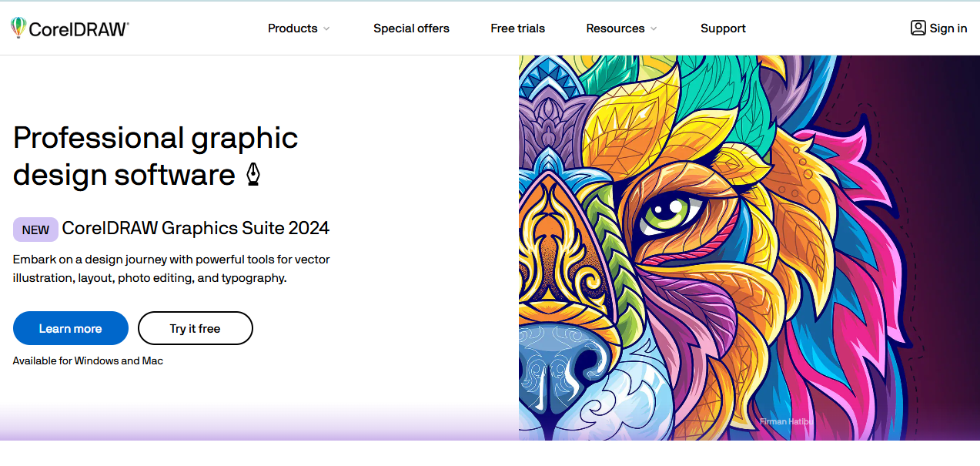980x466 pixels.
Task: Click the Firman Hatibu artist credit
Action: click(785, 421)
